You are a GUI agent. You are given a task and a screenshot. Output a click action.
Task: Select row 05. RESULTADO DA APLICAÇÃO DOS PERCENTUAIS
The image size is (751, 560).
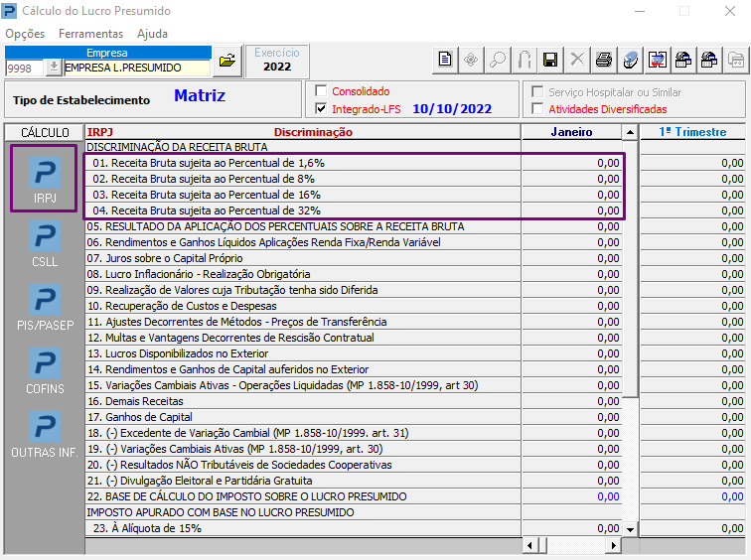[x=303, y=226]
